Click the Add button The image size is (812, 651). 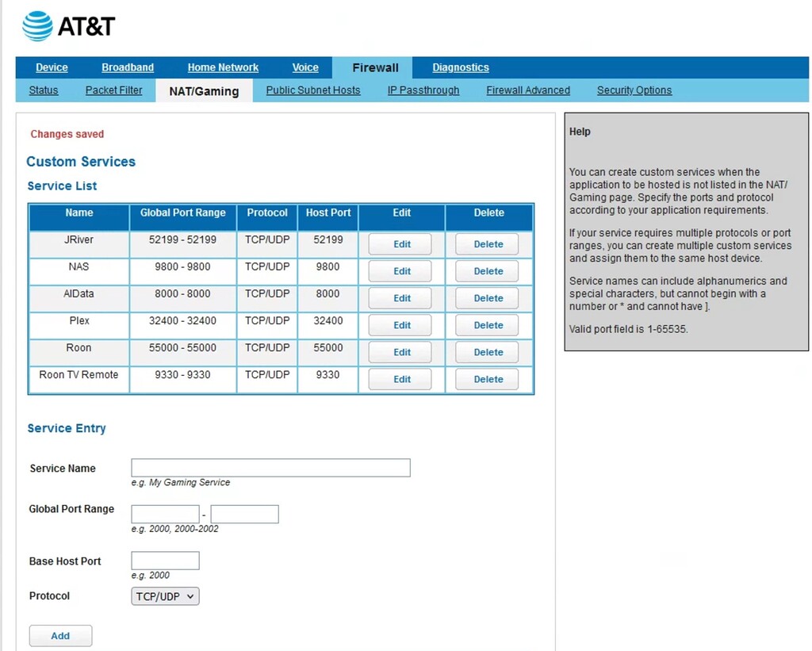(60, 635)
